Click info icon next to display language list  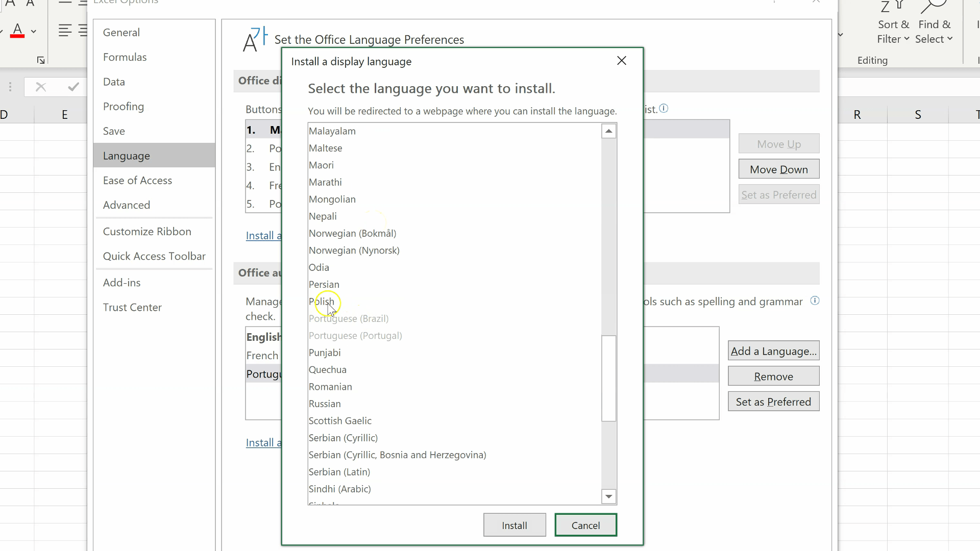point(664,109)
